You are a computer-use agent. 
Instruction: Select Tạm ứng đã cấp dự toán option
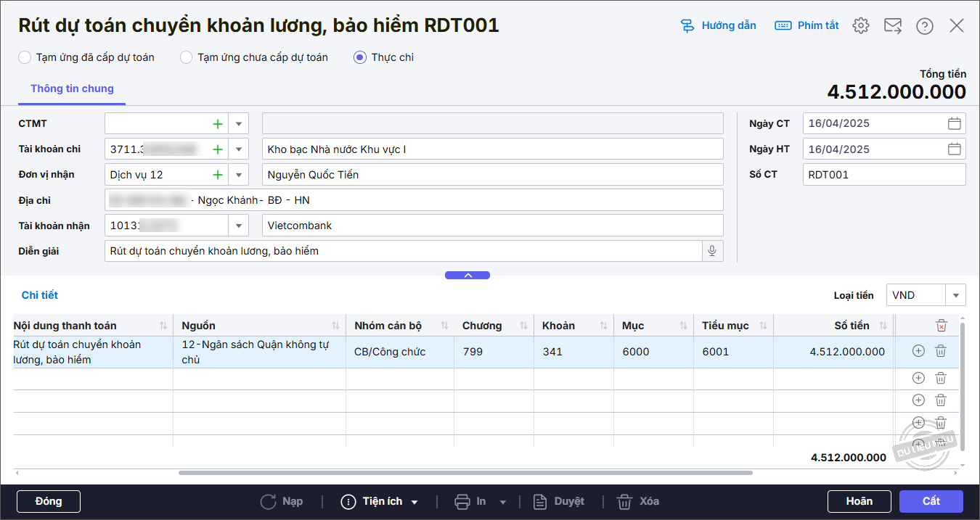[x=25, y=57]
